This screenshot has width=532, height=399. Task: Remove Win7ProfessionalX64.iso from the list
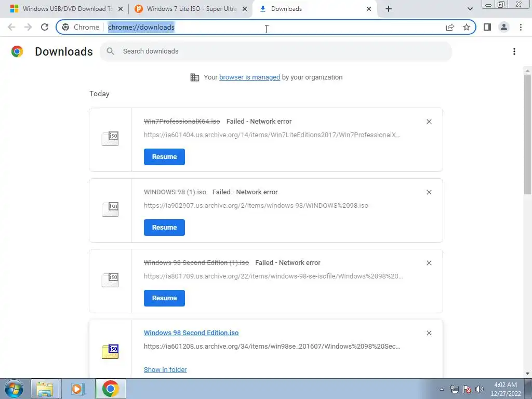(x=429, y=122)
